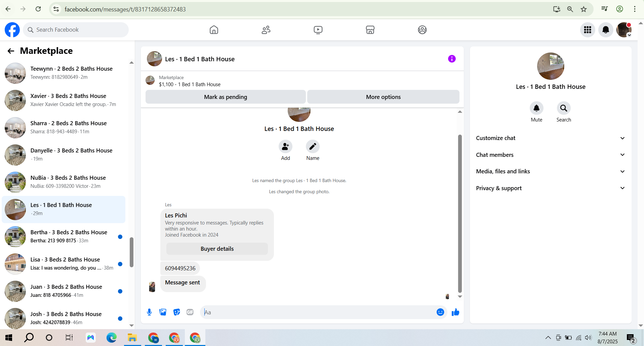Image resolution: width=644 pixels, height=346 pixels.
Task: Open the Groups icon in top navigation
Action: point(422,30)
